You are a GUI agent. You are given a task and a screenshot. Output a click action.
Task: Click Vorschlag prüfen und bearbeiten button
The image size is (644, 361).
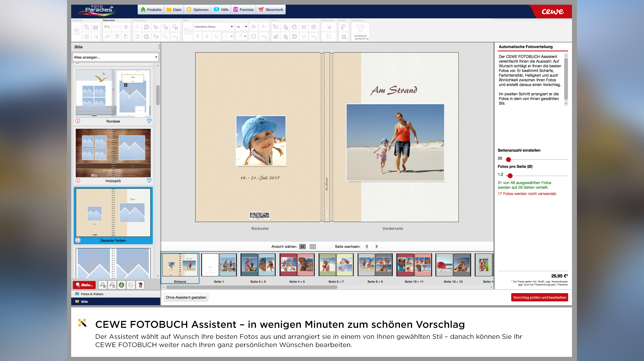point(539,297)
